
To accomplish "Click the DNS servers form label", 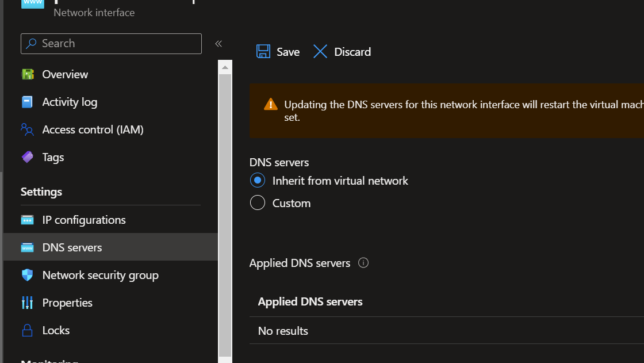I will click(279, 162).
